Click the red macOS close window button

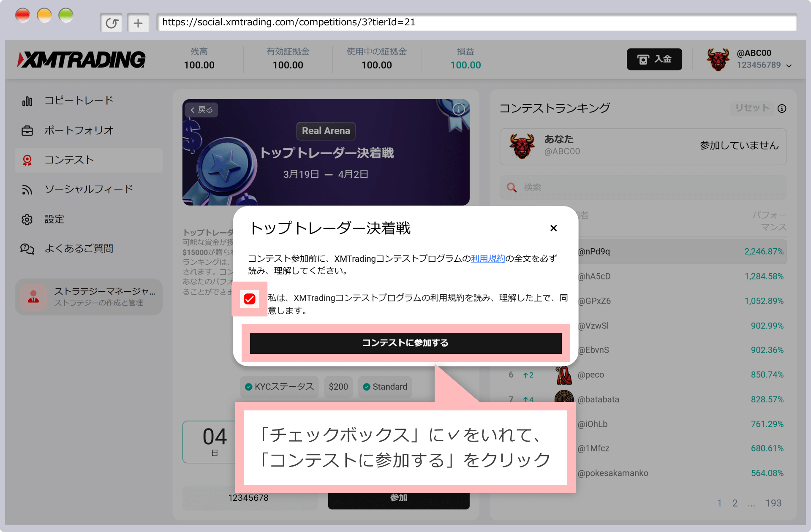click(x=23, y=16)
